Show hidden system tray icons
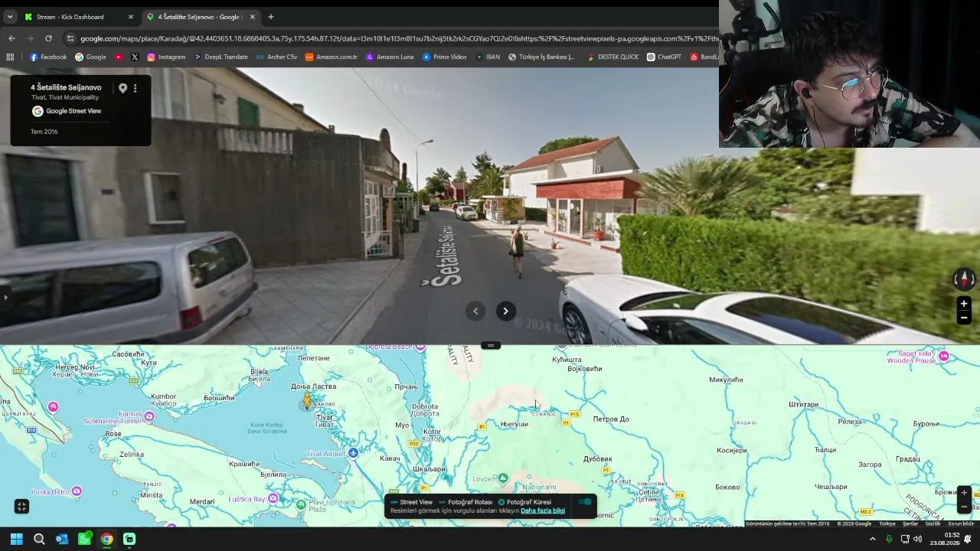 pyautogui.click(x=872, y=539)
